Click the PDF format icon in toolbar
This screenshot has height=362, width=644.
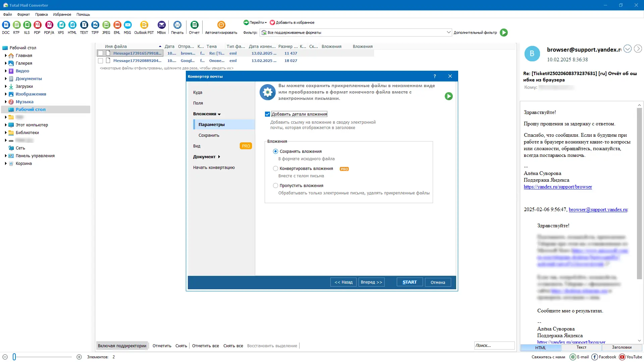tap(37, 25)
